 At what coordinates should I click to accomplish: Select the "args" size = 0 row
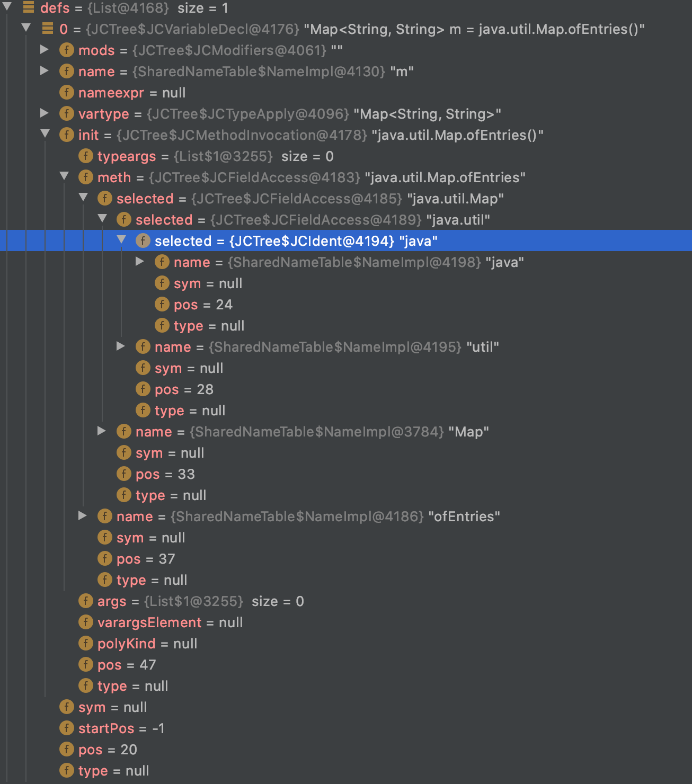click(346, 601)
